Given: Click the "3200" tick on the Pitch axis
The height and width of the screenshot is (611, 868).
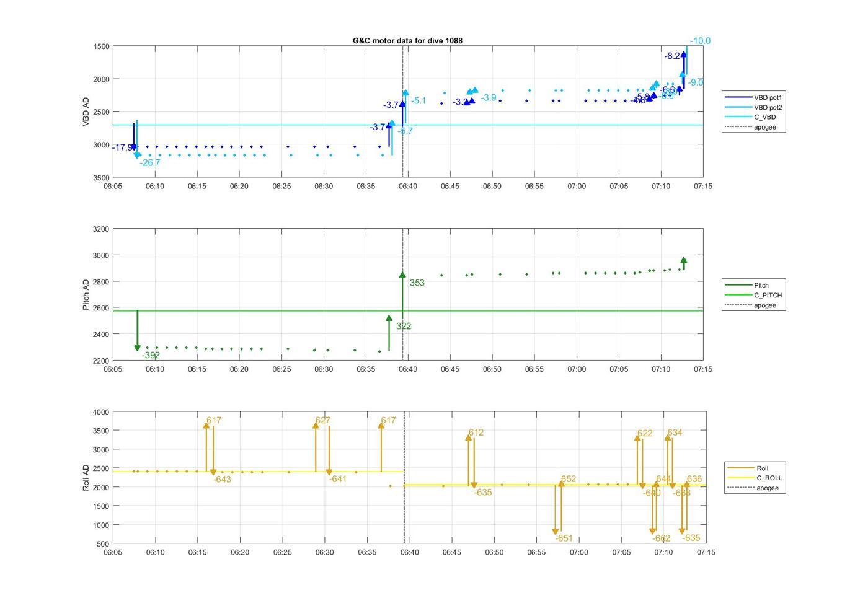Looking at the screenshot, I should [x=100, y=229].
